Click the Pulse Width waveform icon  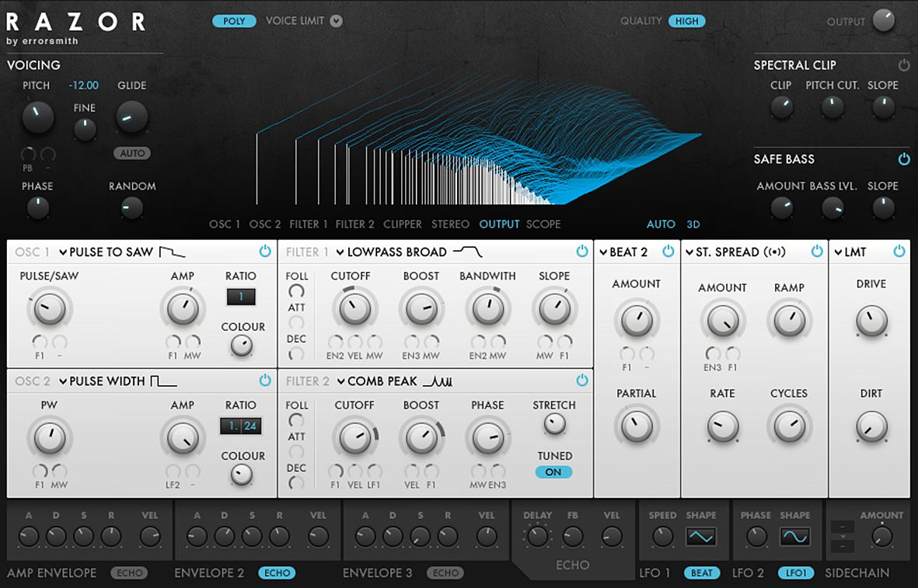163,381
